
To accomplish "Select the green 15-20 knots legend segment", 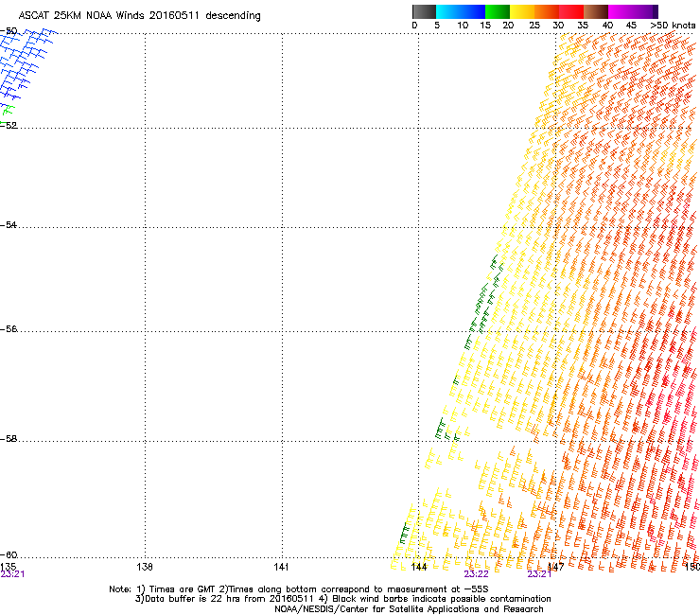I will (498, 11).
